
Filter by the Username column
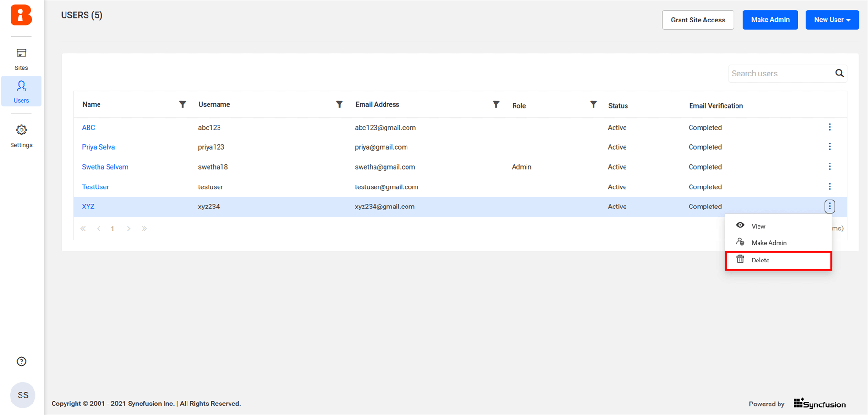pyautogui.click(x=339, y=104)
